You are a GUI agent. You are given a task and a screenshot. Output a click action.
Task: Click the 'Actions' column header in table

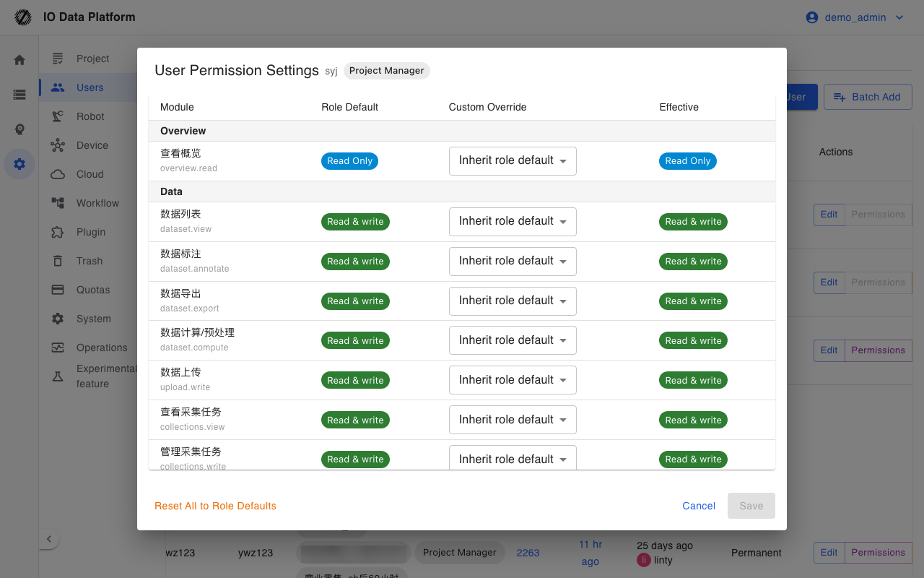[836, 152]
